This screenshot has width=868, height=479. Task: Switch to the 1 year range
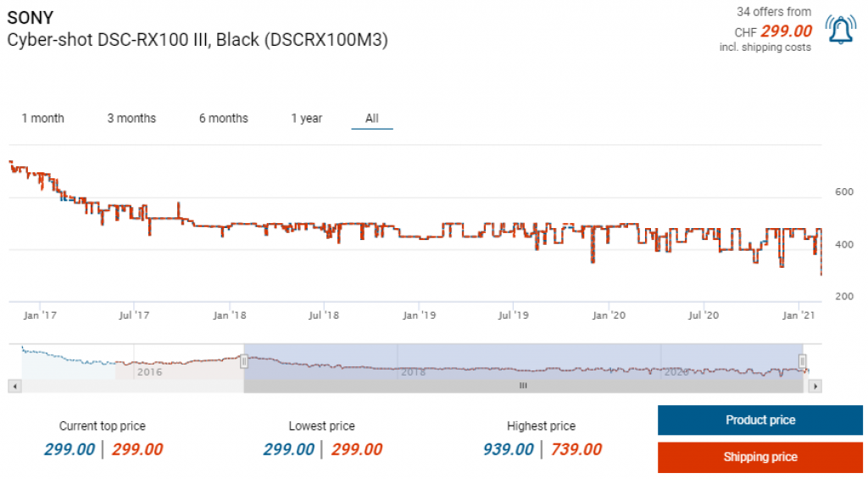click(x=306, y=118)
